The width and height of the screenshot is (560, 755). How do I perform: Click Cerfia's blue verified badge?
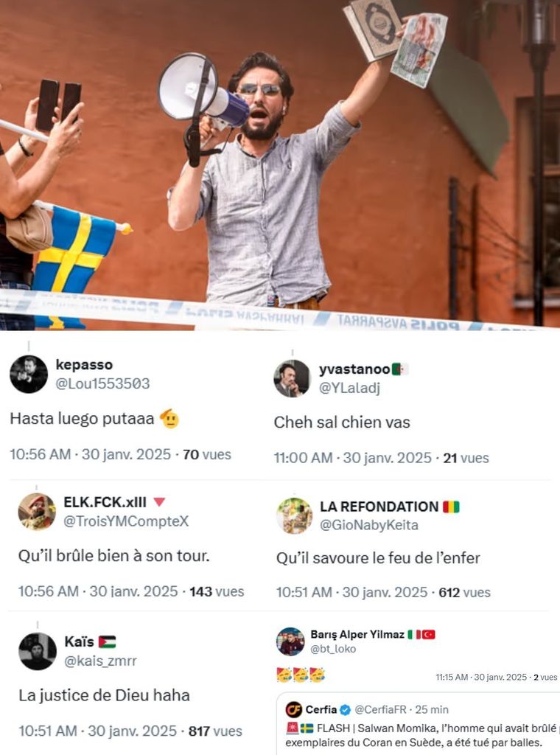345,710
